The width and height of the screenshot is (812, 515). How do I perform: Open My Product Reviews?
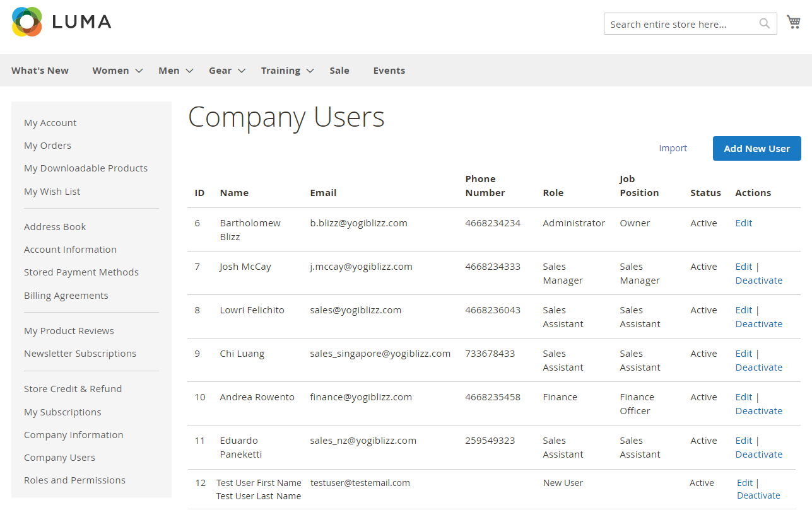69,331
